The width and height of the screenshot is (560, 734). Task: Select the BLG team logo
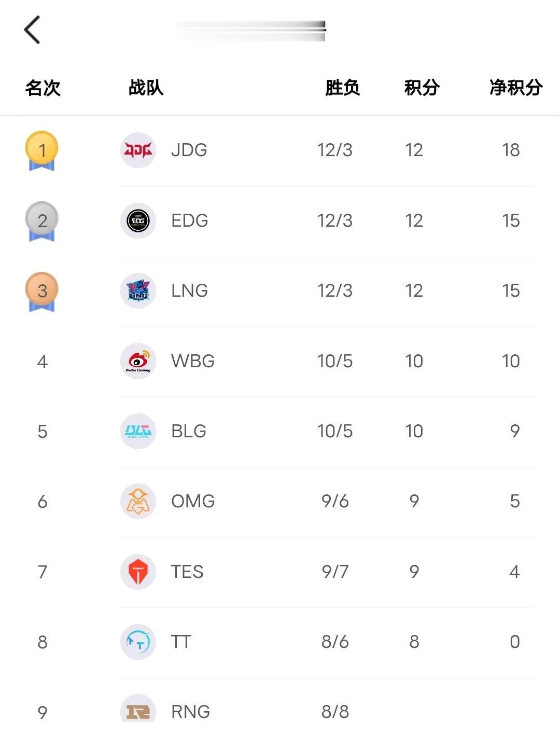(x=138, y=431)
